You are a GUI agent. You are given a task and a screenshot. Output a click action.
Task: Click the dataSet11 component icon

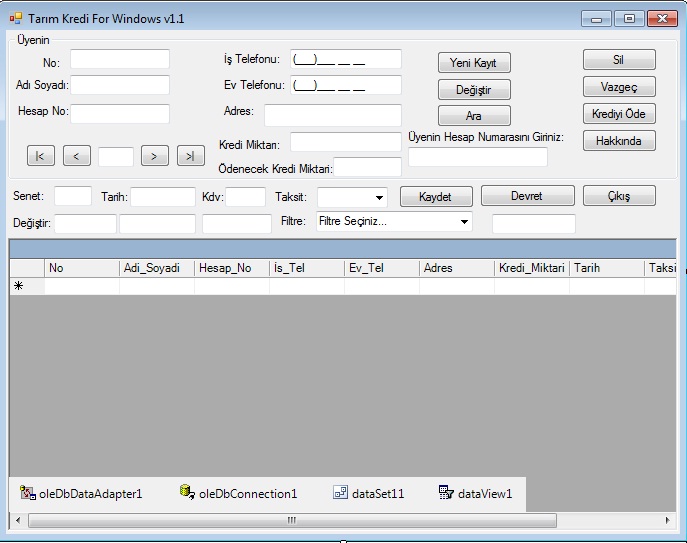point(340,493)
